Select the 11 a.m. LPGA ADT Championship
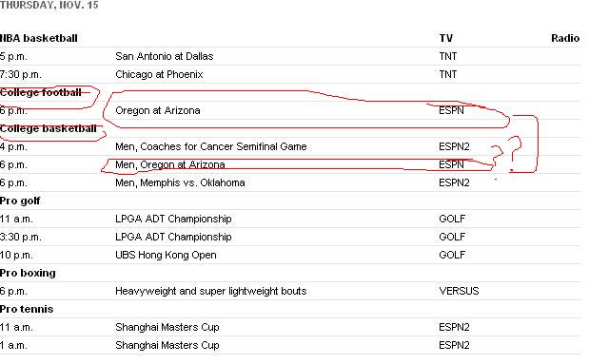 (x=173, y=219)
